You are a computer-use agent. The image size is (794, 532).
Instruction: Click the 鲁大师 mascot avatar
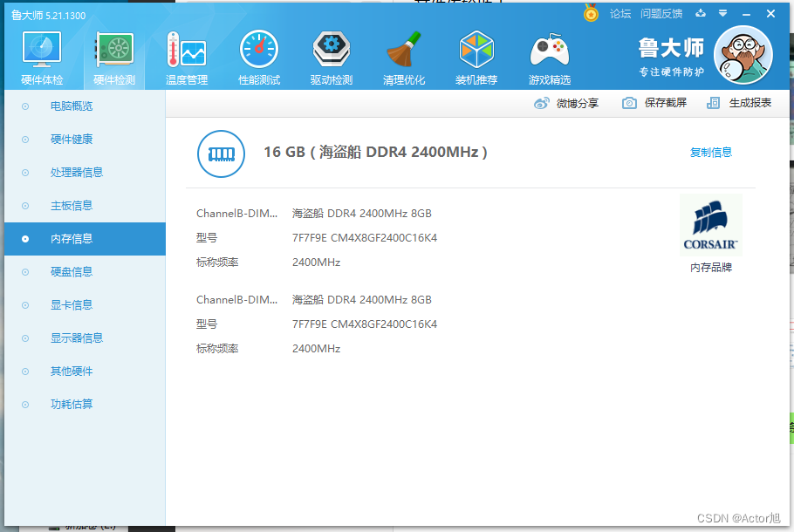(x=743, y=55)
